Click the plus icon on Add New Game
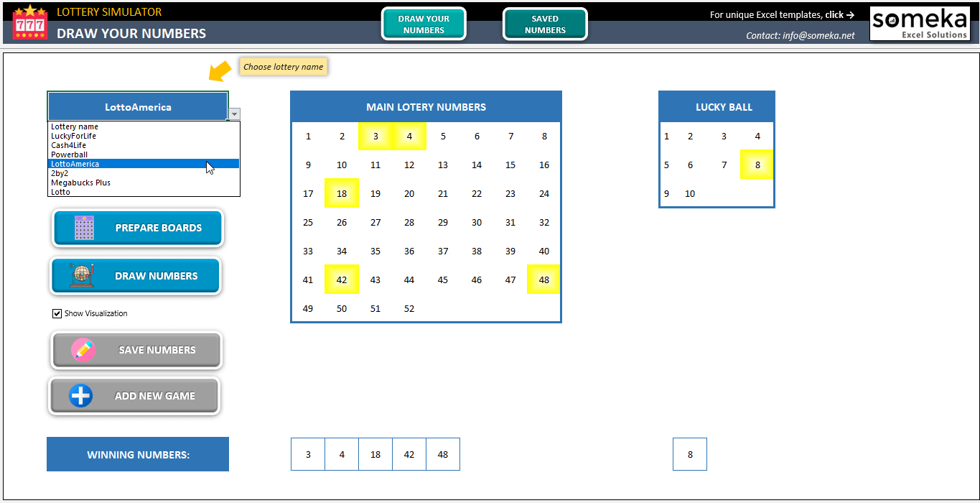The width and height of the screenshot is (980, 503). click(79, 396)
